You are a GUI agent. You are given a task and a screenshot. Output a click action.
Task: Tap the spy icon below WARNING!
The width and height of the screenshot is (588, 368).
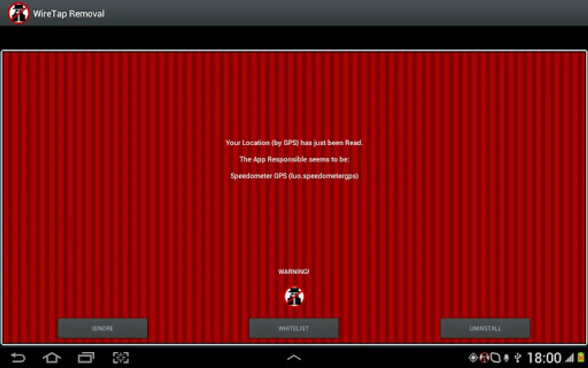click(x=294, y=296)
